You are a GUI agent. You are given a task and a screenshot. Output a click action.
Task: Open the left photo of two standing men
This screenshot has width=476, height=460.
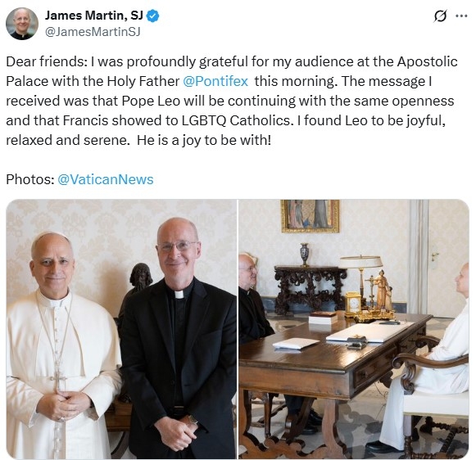(121, 329)
